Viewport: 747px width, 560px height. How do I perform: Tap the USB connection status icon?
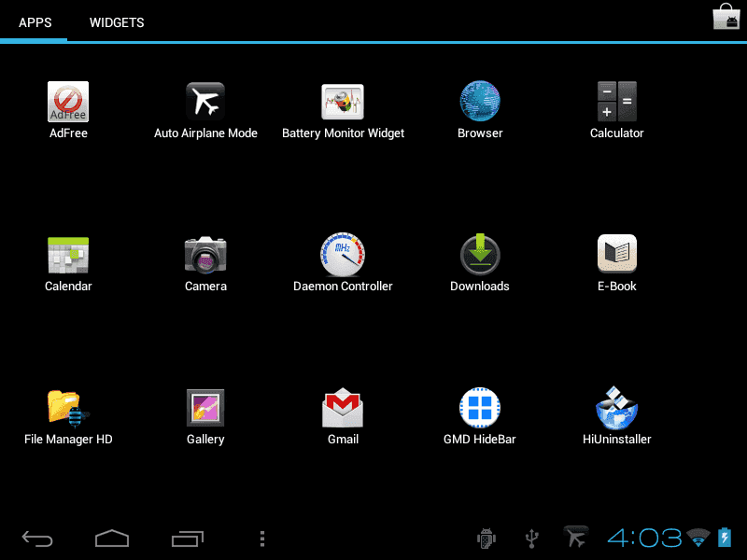click(531, 539)
